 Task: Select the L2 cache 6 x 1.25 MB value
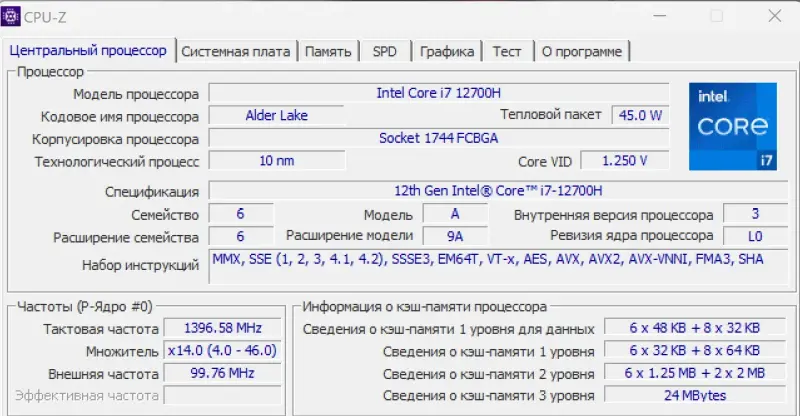point(695,373)
